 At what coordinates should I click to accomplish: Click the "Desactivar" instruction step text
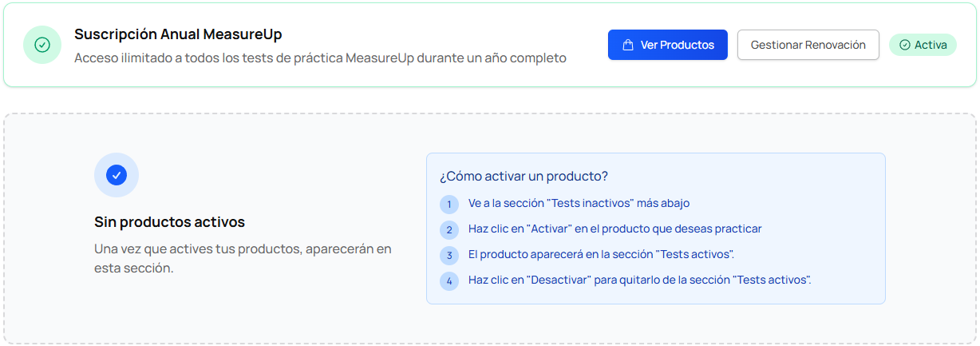pos(639,280)
